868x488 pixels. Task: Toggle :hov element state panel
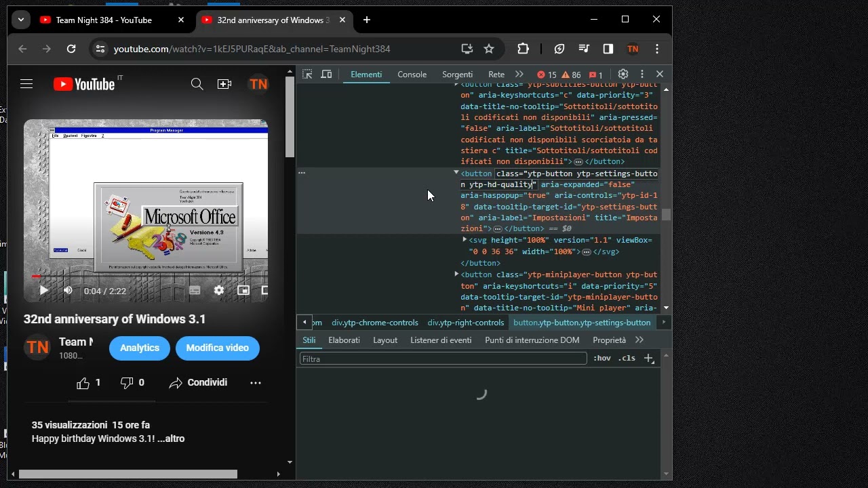pyautogui.click(x=602, y=359)
